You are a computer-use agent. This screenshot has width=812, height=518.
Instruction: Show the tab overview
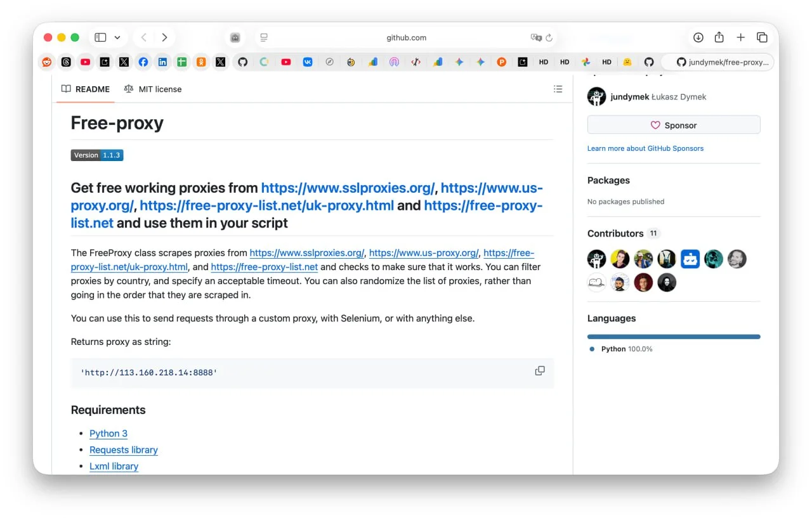coord(762,37)
